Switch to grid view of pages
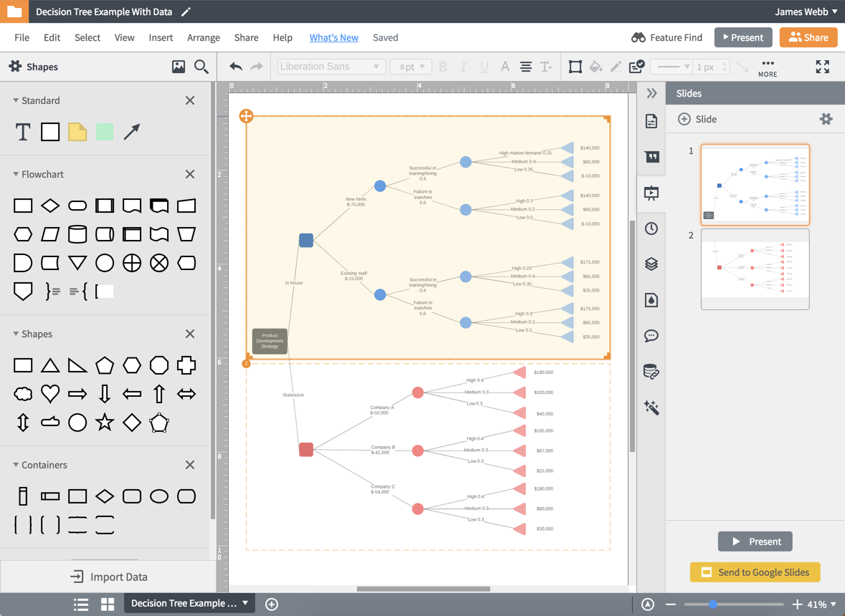The image size is (845, 616). pos(108,604)
